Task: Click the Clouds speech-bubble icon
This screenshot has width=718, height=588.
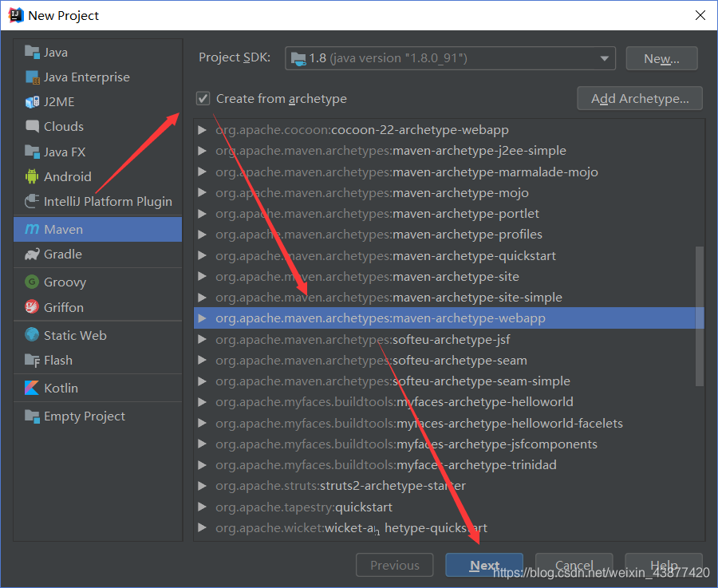Action: point(32,126)
